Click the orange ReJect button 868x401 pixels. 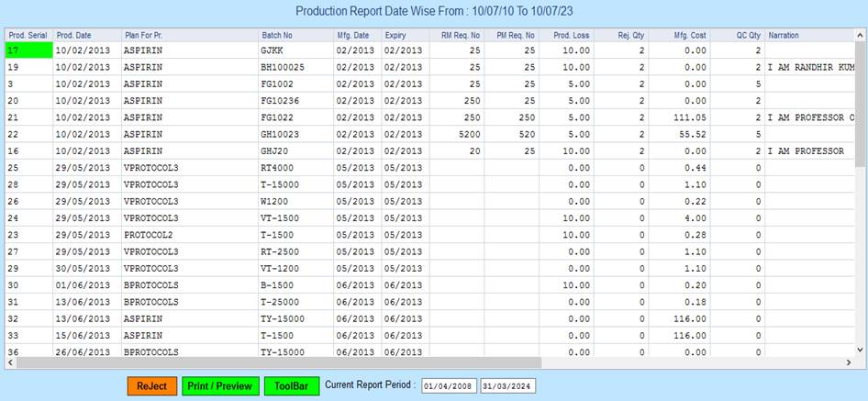(x=151, y=386)
